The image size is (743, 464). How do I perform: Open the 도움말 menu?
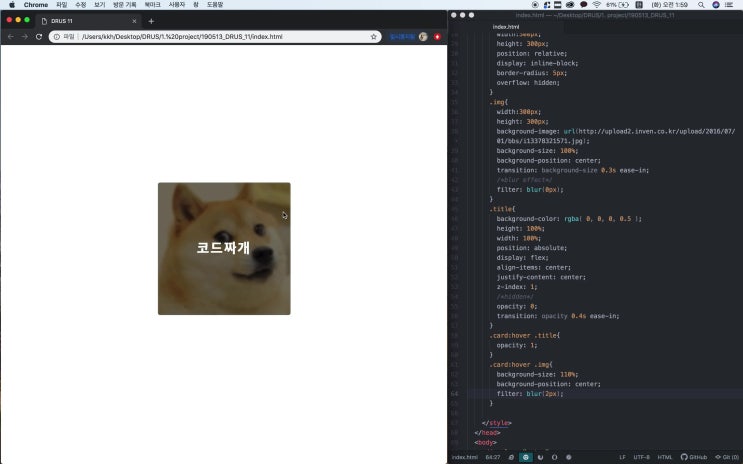[215, 5]
